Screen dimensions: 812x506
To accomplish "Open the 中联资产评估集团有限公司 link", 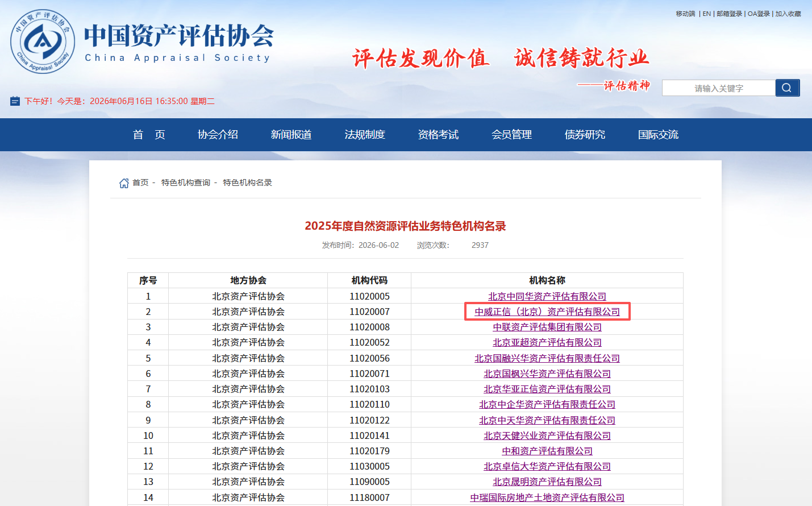I will tap(547, 327).
